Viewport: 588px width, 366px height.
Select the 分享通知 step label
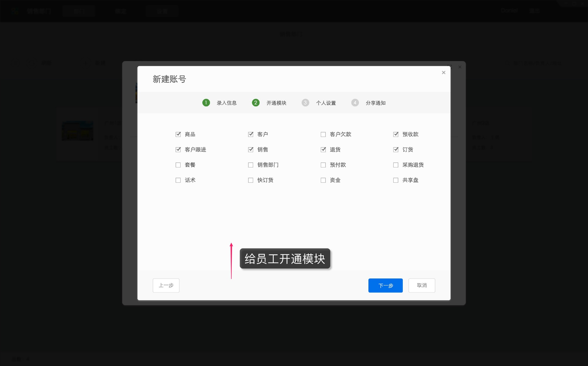click(x=376, y=103)
